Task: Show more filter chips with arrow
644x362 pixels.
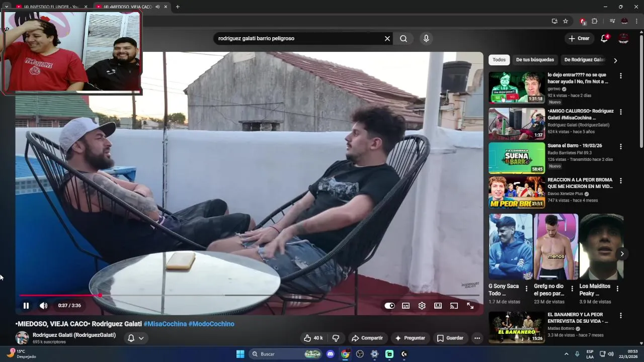Action: (x=615, y=60)
